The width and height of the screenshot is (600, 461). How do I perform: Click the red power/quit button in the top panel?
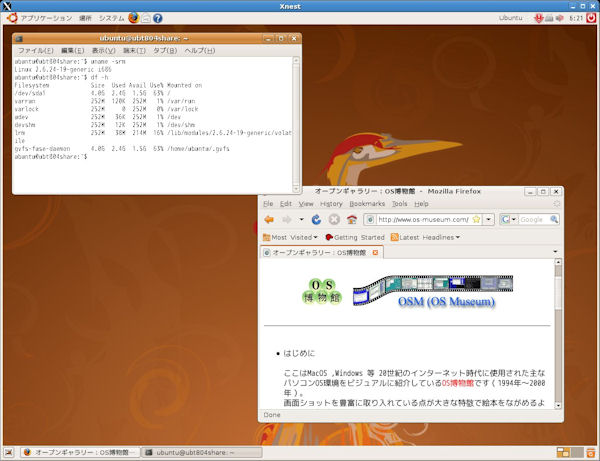(591, 18)
